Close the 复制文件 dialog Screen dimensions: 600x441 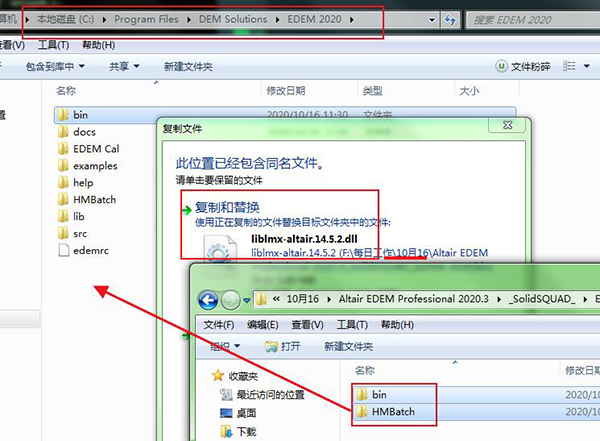coord(507,125)
